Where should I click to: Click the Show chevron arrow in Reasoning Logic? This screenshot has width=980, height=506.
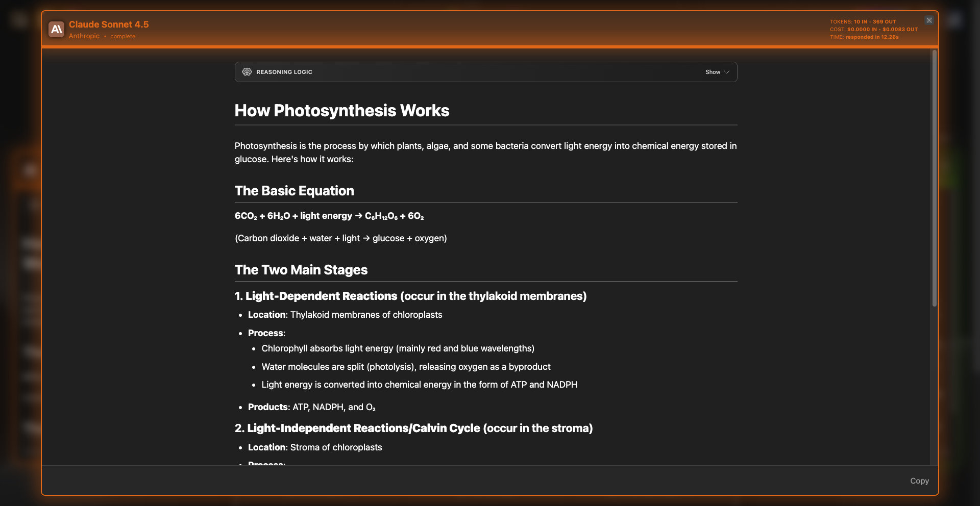[727, 72]
